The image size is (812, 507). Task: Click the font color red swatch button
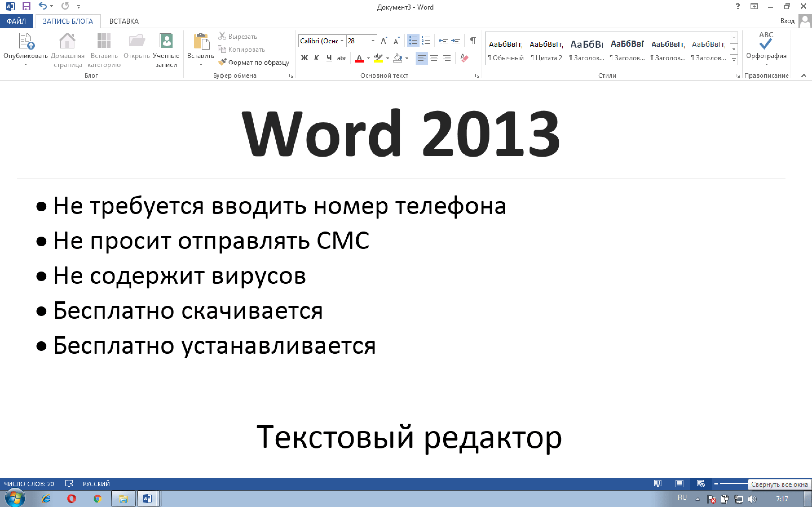(359, 58)
